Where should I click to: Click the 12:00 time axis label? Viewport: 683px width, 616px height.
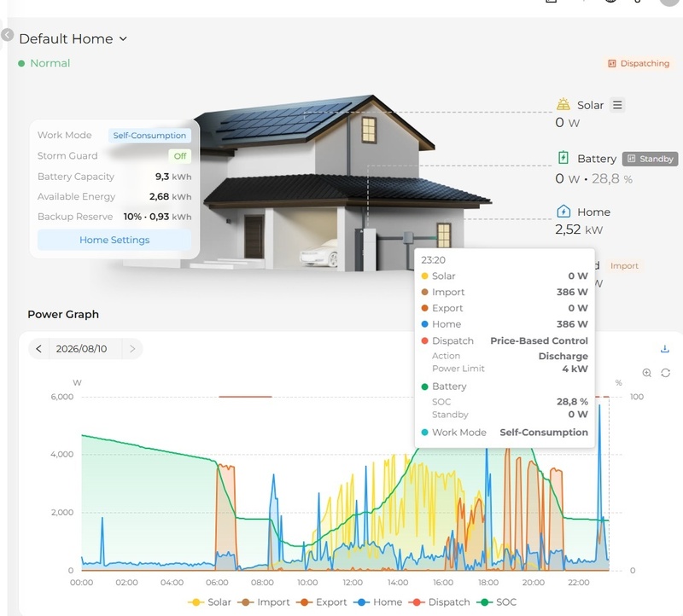(353, 583)
